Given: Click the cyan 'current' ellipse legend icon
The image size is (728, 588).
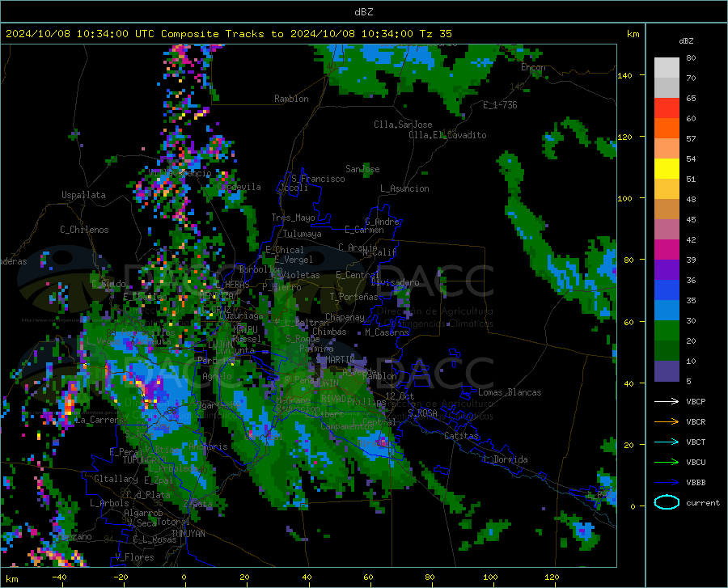Looking at the screenshot, I should pyautogui.click(x=667, y=502).
